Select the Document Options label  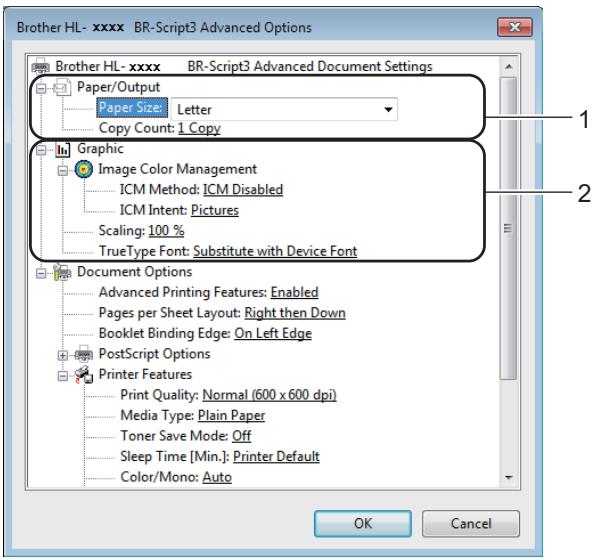134,272
